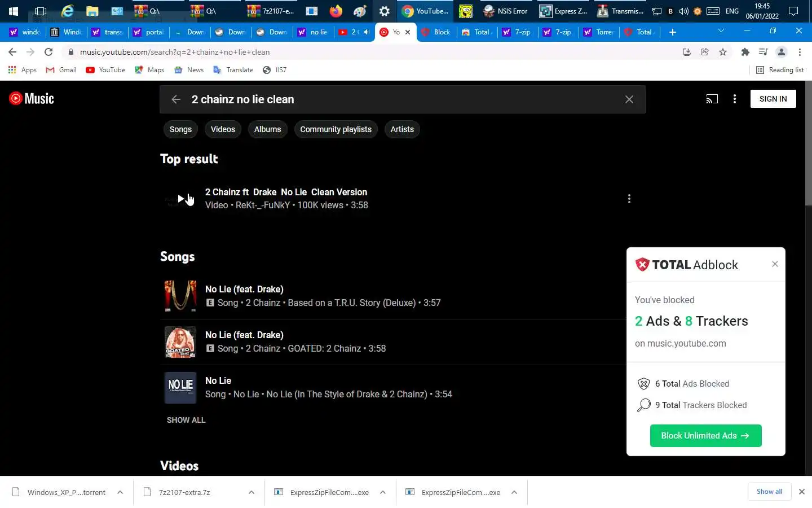Go back in browser history
812x508 pixels.
[x=12, y=52]
